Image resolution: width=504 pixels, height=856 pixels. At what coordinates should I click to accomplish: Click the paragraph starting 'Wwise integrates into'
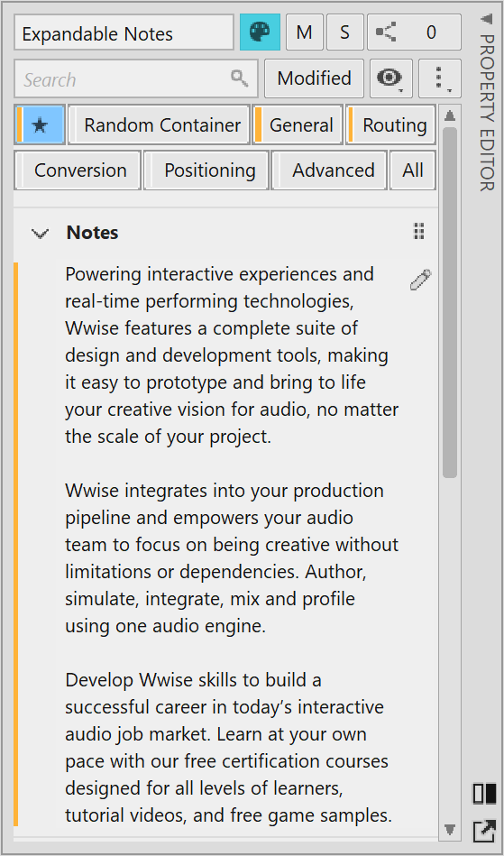pos(232,558)
